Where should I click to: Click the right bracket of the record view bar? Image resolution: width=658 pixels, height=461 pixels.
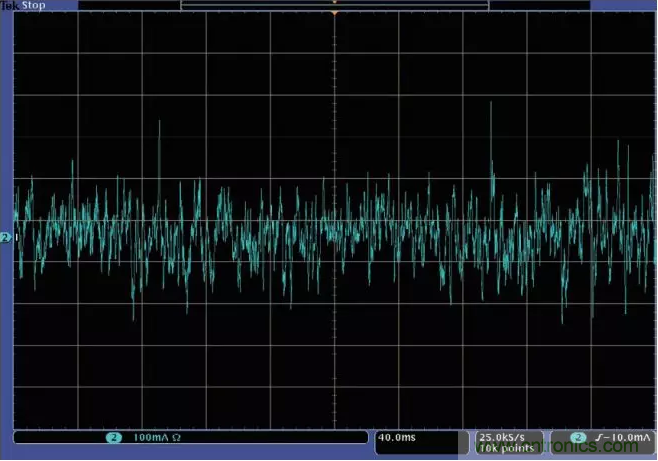[487, 5]
